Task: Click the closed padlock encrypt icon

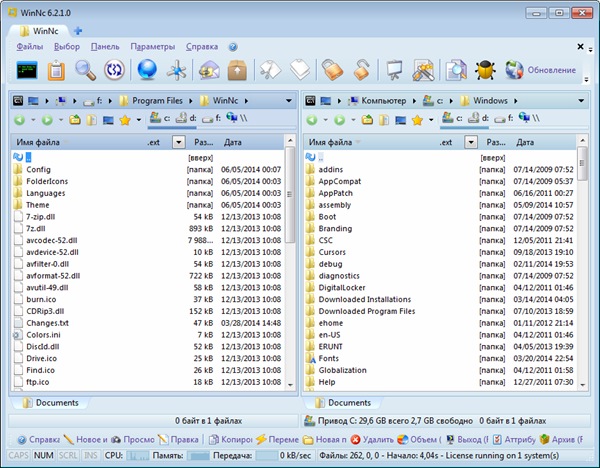Action: pos(333,70)
